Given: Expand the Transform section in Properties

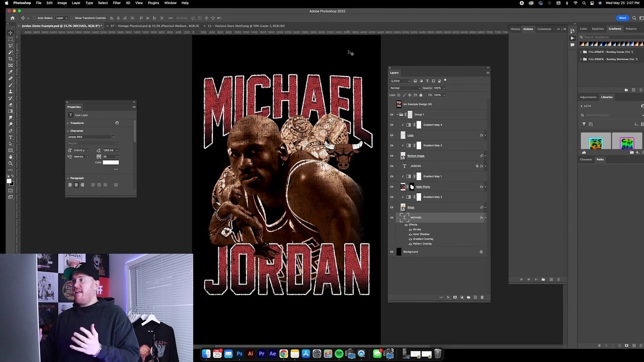Looking at the screenshot, I should [x=68, y=123].
